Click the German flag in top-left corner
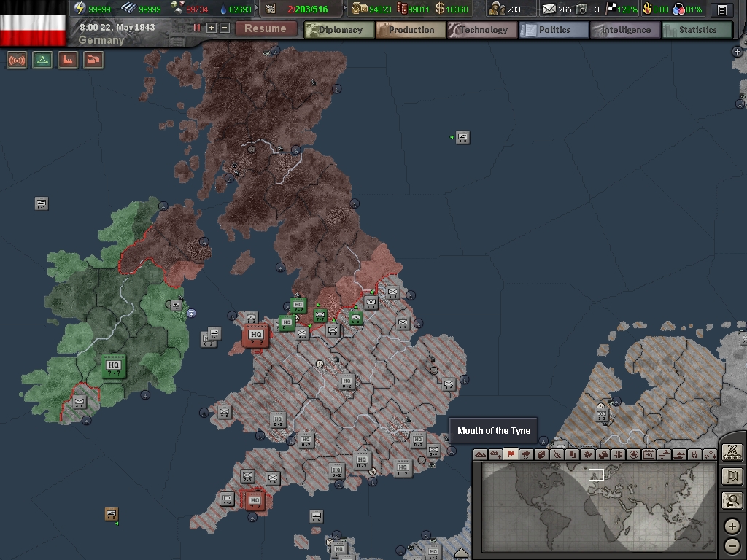 pos(33,23)
